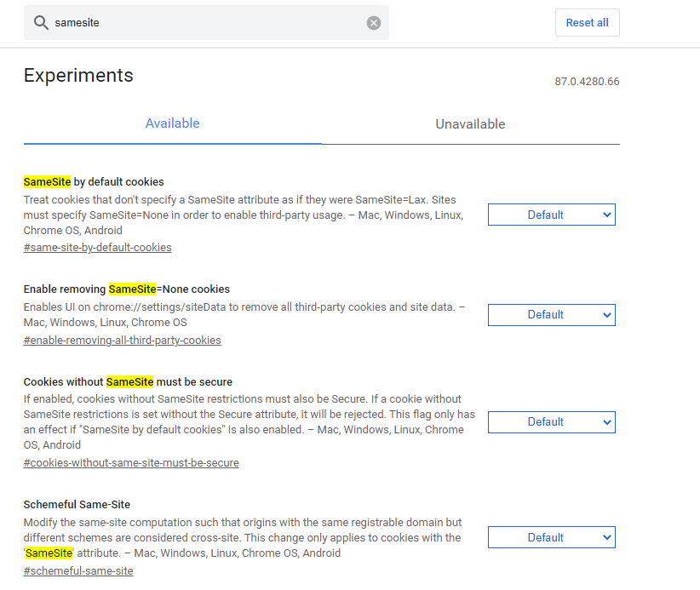Click the version number 87.0.4280.66
This screenshot has height=590, width=700.
[x=587, y=82]
